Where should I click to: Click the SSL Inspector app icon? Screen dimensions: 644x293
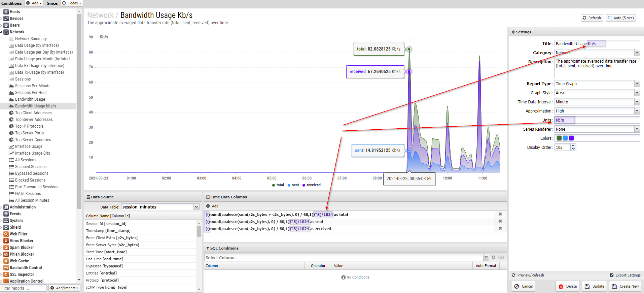pos(6,274)
